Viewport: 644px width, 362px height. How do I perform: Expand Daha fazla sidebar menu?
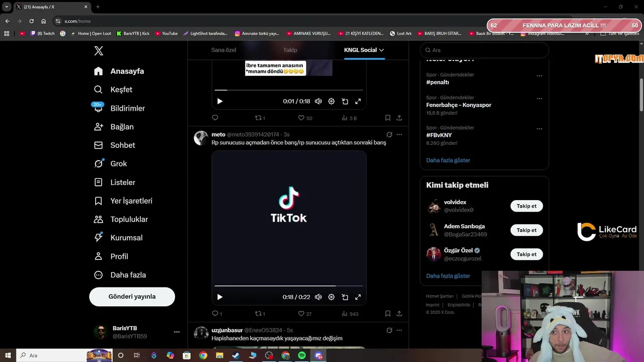[x=120, y=275]
